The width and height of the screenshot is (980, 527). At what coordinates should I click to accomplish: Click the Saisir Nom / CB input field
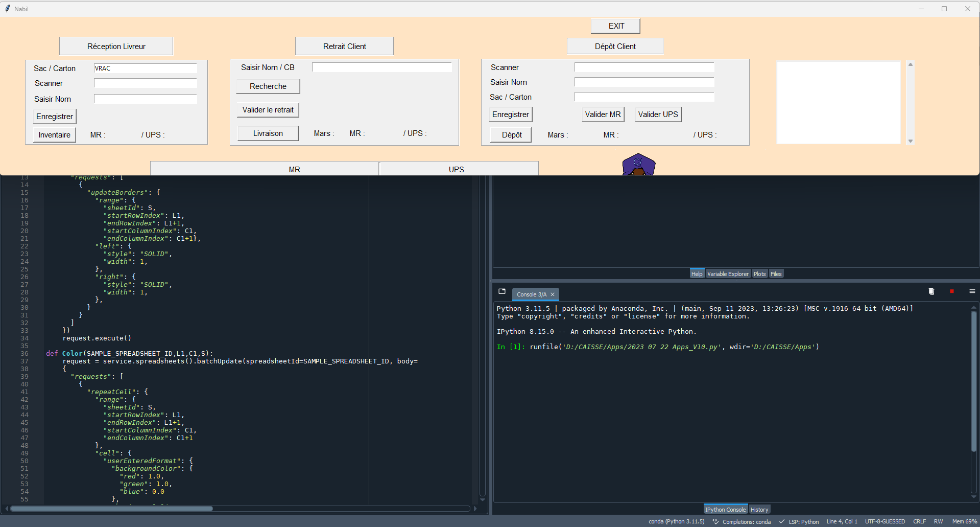[x=381, y=67]
